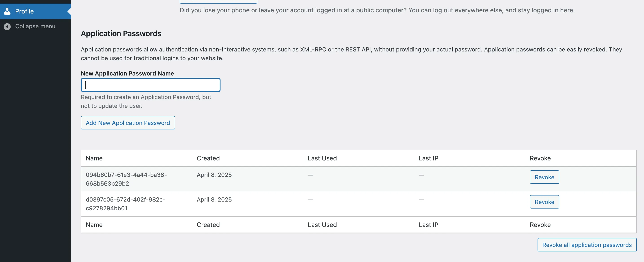This screenshot has height=262, width=644.
Task: Click Last IP dash in d0397c05 row
Action: coord(421,200)
